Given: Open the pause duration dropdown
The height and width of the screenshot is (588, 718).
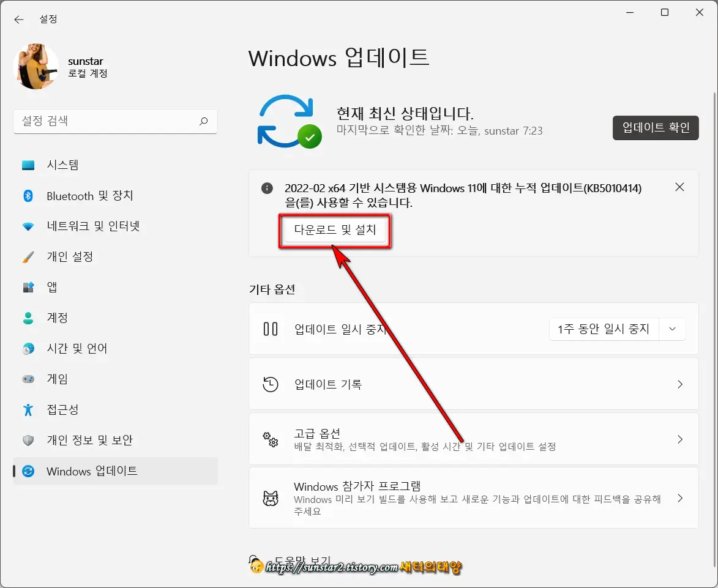Looking at the screenshot, I should [x=671, y=329].
